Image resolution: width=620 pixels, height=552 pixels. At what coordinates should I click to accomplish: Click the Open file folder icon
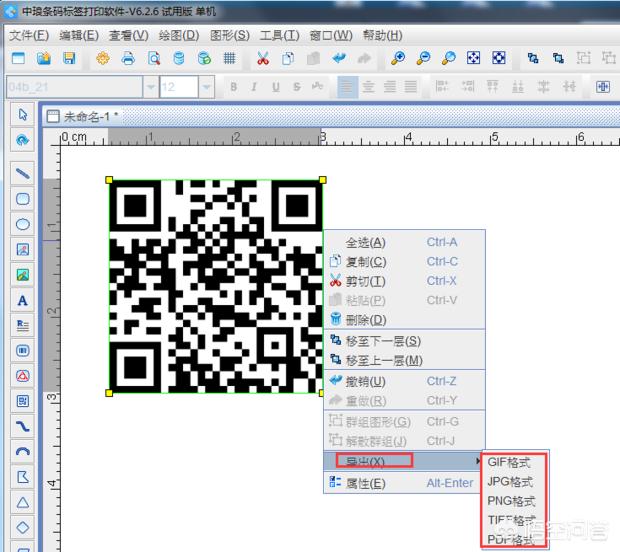[x=44, y=59]
